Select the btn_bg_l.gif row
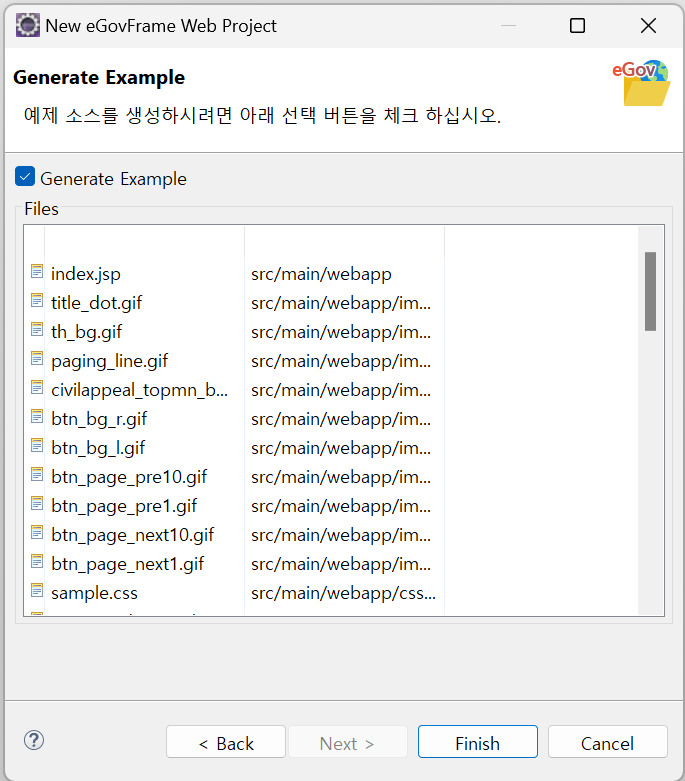Viewport: 685px width, 781px height. tap(98, 448)
